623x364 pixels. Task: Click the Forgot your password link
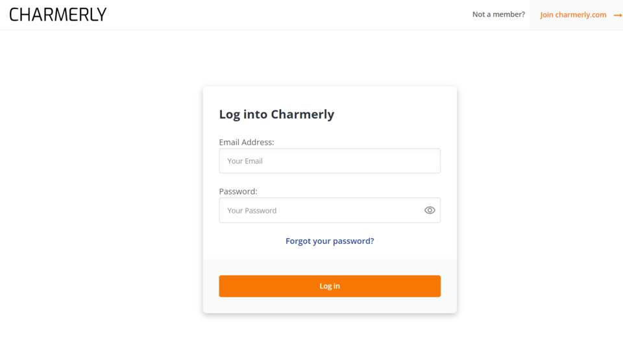pyautogui.click(x=330, y=241)
